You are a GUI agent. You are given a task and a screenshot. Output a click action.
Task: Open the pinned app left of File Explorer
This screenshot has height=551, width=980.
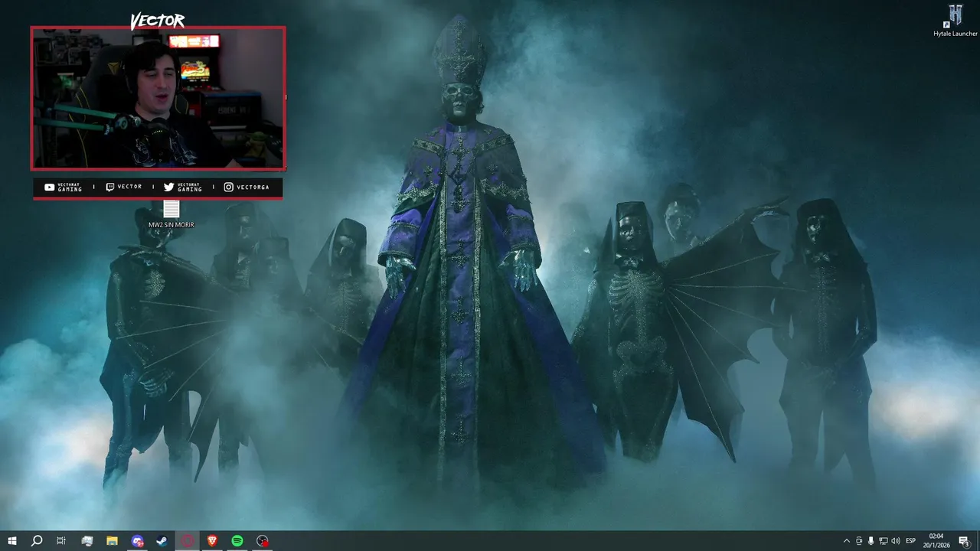pos(87,541)
